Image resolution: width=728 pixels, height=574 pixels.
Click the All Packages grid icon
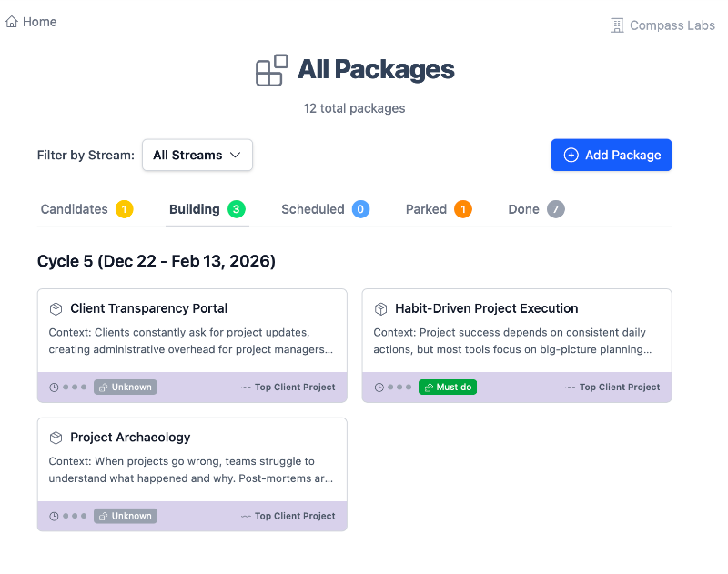[271, 70]
